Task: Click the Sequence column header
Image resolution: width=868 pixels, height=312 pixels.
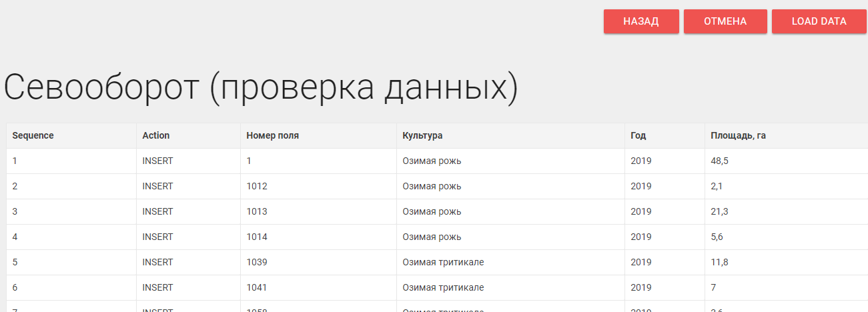Action: [x=33, y=135]
